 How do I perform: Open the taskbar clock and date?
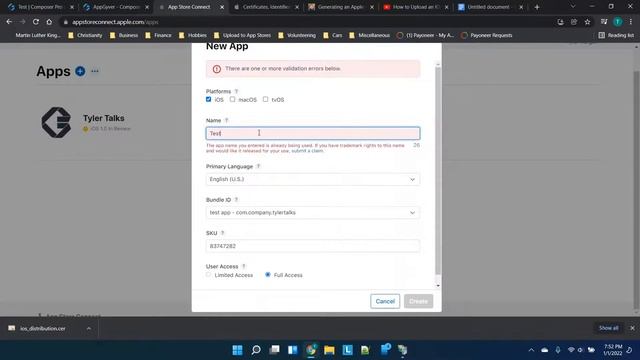[x=612, y=350]
